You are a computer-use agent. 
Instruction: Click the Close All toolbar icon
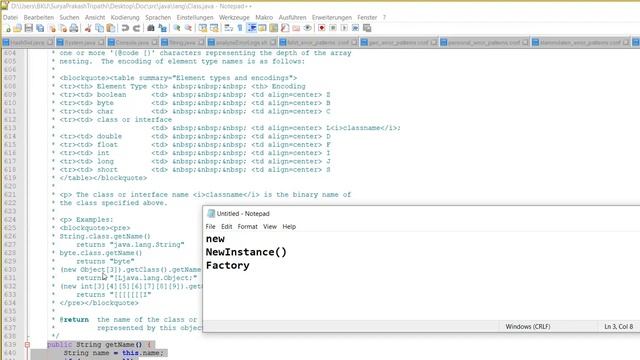[x=63, y=28]
